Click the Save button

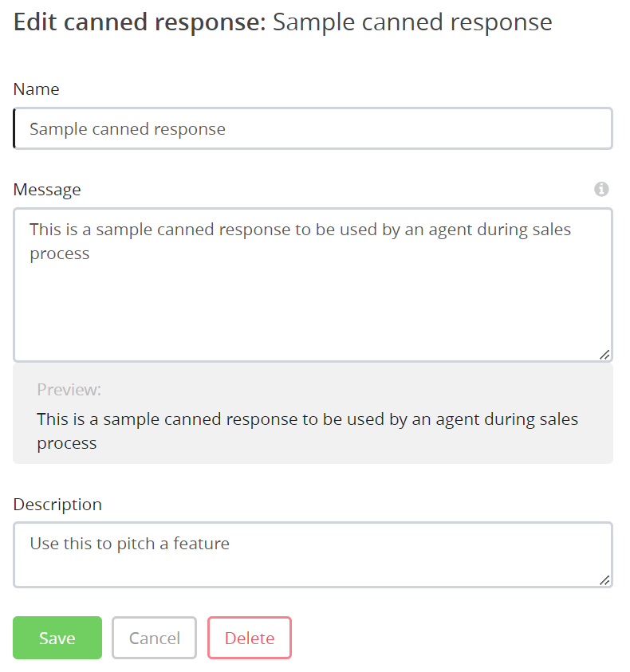(57, 638)
